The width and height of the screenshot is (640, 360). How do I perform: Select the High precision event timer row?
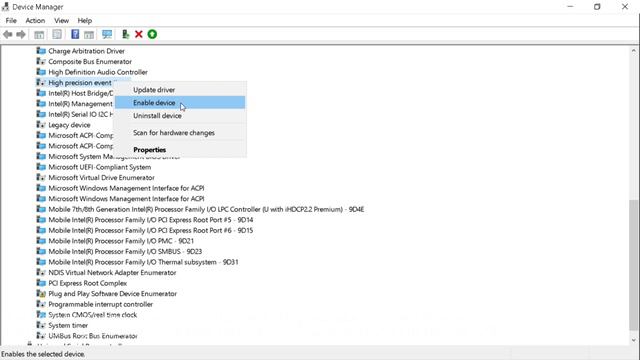click(x=80, y=83)
